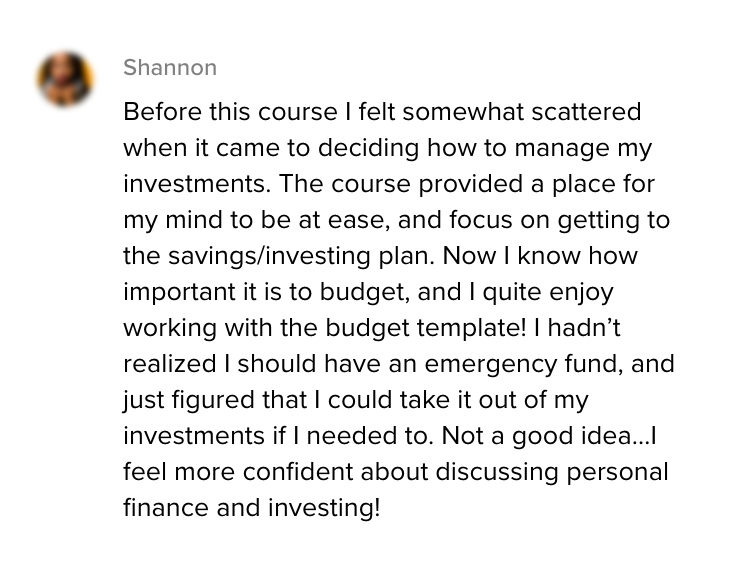The image size is (729, 570).
Task: Click the line starting 'Before this course'
Action: pos(382,112)
